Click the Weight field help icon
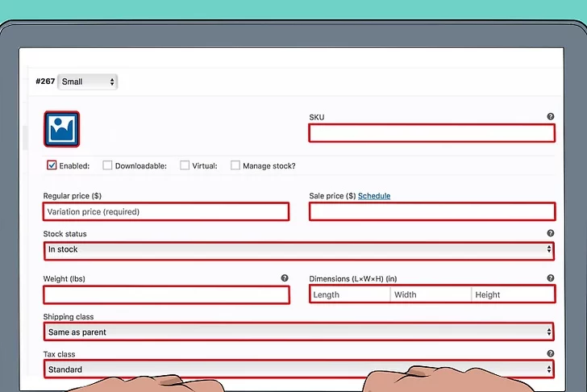587x392 pixels. click(x=285, y=278)
